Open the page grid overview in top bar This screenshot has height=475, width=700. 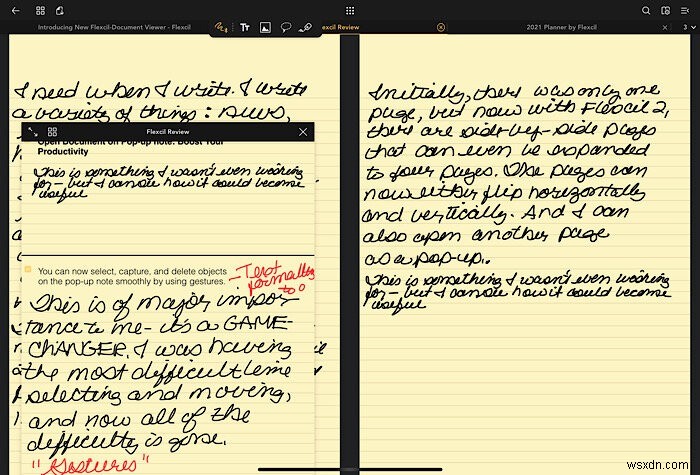(x=40, y=10)
